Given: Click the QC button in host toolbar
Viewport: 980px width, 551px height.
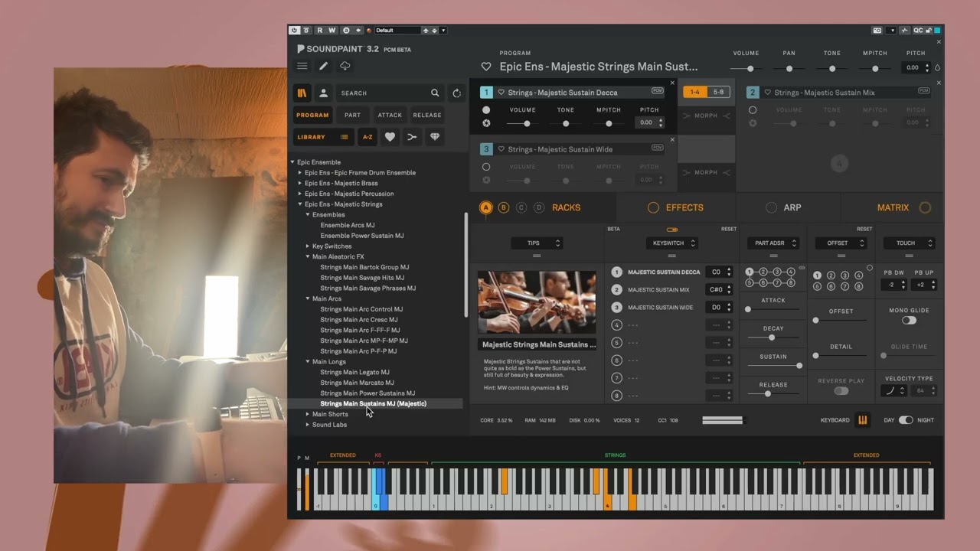Looking at the screenshot, I should pyautogui.click(x=918, y=31).
